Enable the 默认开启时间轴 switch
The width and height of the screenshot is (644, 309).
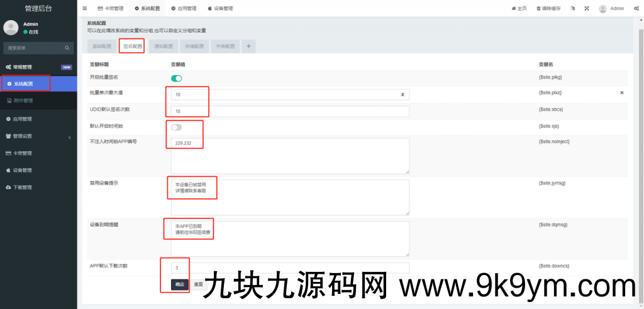tap(176, 127)
